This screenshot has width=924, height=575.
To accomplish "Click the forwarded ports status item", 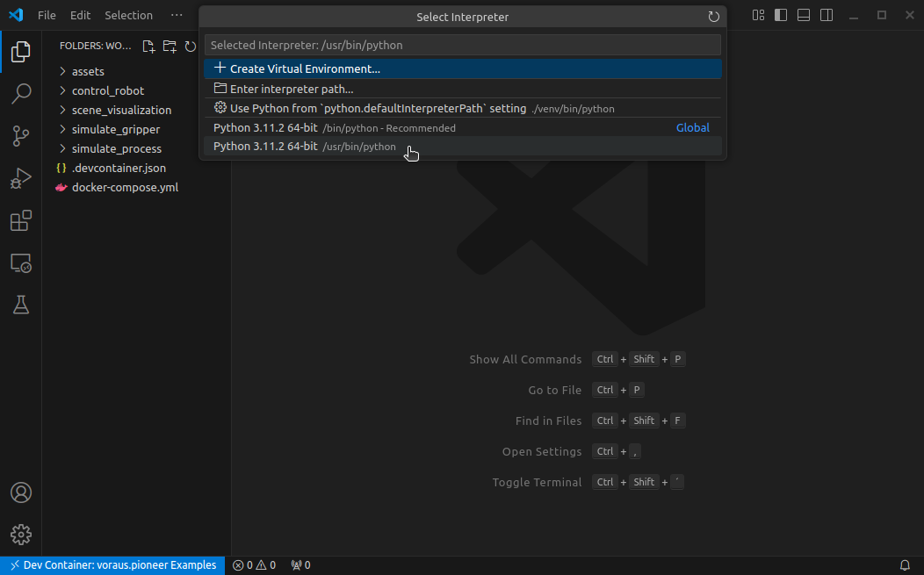I will click(x=300, y=565).
